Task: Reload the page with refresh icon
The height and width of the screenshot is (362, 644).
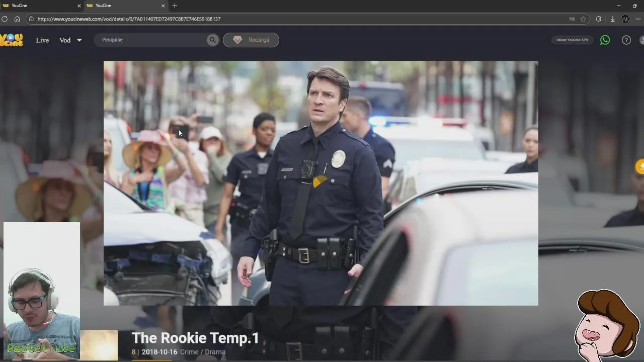Action: pos(5,19)
